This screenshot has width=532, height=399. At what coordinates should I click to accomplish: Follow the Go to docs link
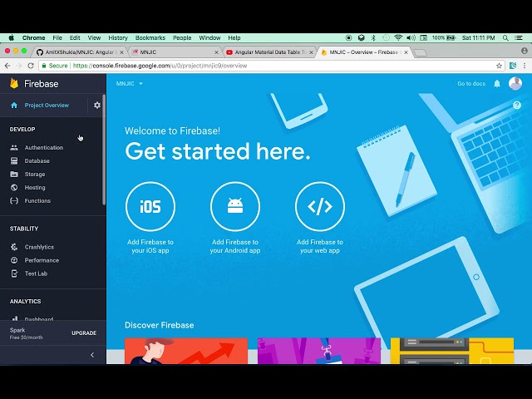point(471,83)
